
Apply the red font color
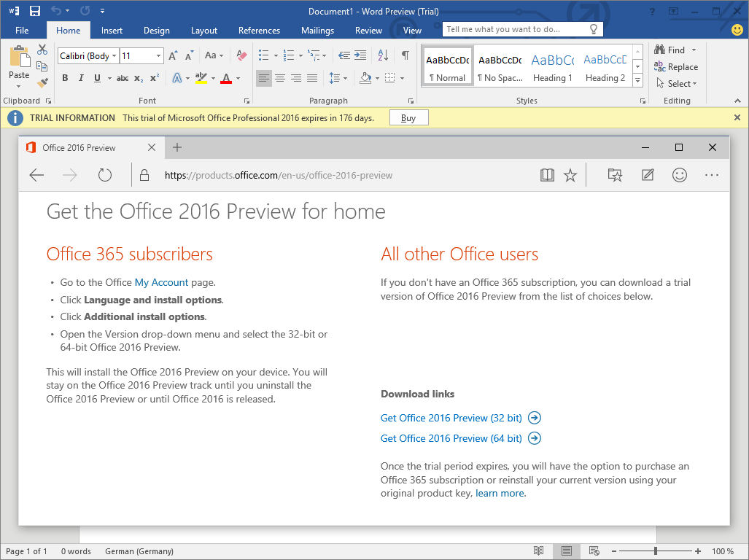click(x=226, y=78)
